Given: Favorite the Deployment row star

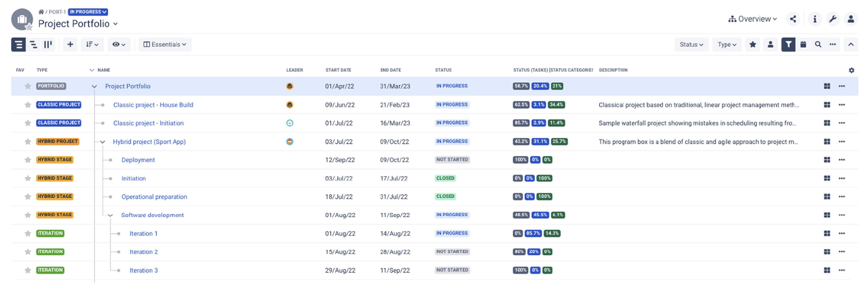Looking at the screenshot, I should pyautogui.click(x=28, y=160).
